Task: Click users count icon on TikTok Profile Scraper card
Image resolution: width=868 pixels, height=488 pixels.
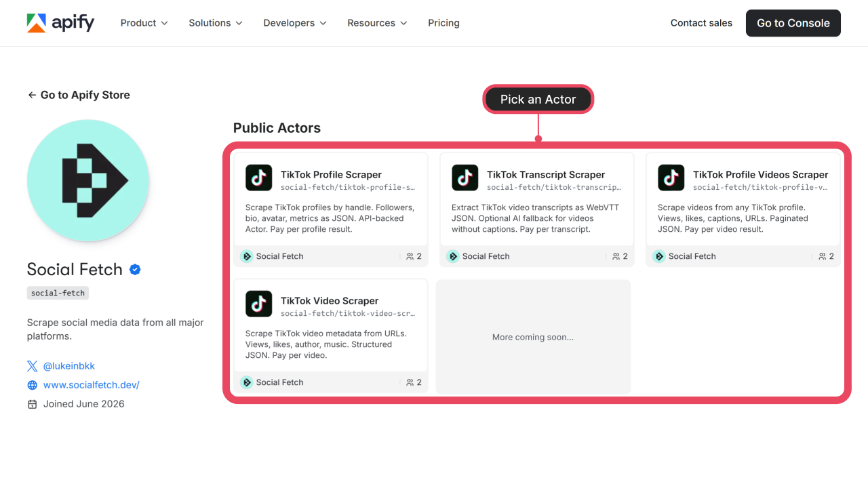Action: click(x=410, y=256)
